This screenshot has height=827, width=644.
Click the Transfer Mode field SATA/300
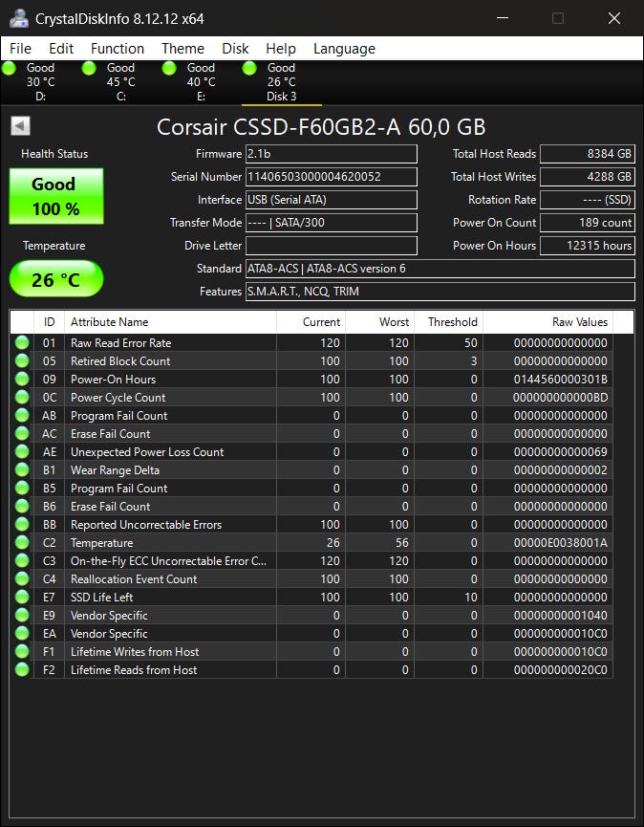pyautogui.click(x=331, y=223)
